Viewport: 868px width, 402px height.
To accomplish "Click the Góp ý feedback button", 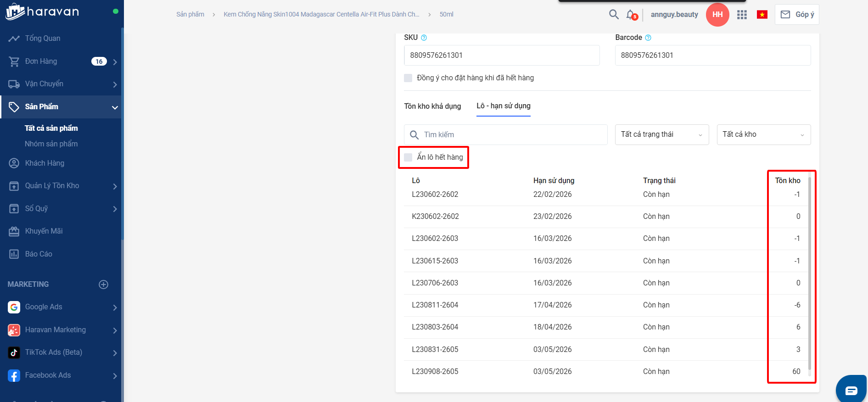I will point(797,15).
